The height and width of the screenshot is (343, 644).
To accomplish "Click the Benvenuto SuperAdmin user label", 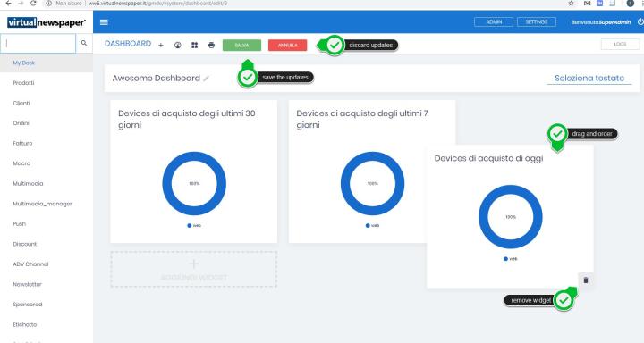I will click(x=600, y=22).
